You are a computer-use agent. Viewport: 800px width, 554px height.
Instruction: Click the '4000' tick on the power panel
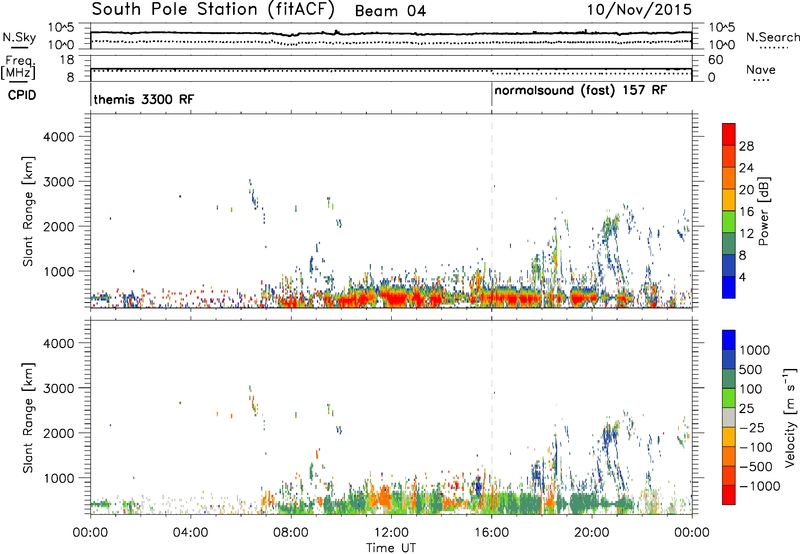click(58, 137)
